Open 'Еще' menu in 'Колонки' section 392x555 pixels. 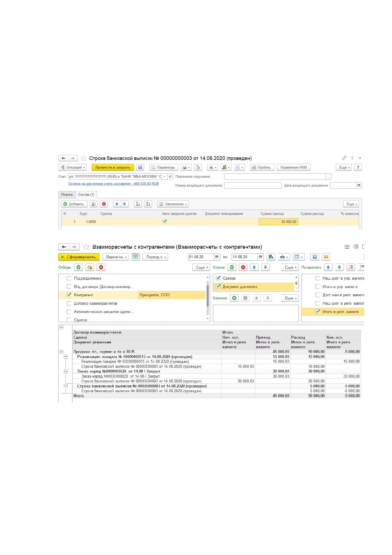290,298
